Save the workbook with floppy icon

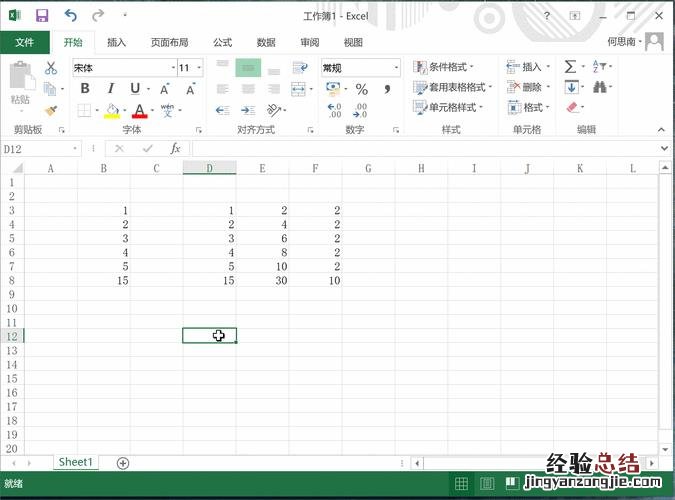point(42,16)
